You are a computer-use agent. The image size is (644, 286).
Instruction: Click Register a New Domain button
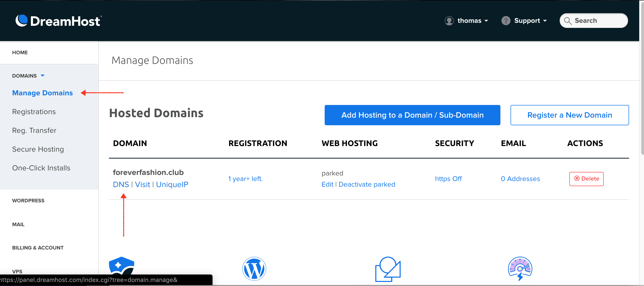pyautogui.click(x=570, y=115)
